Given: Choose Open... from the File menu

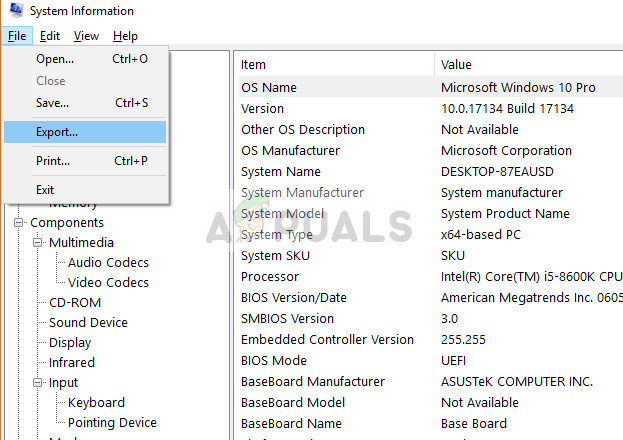Looking at the screenshot, I should point(55,59).
